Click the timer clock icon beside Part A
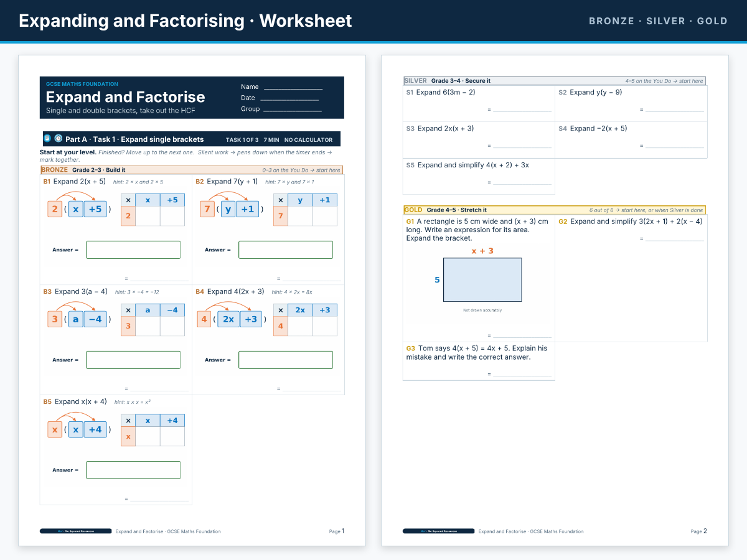747x560 pixels. (x=59, y=139)
